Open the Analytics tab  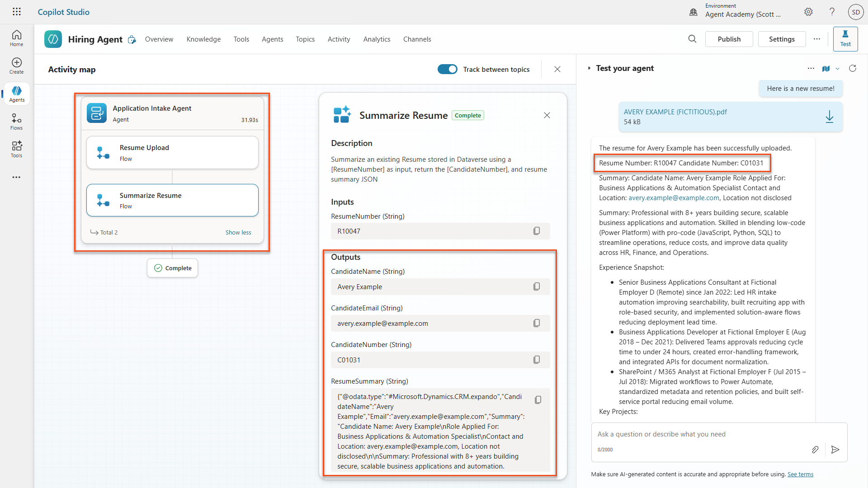(377, 39)
